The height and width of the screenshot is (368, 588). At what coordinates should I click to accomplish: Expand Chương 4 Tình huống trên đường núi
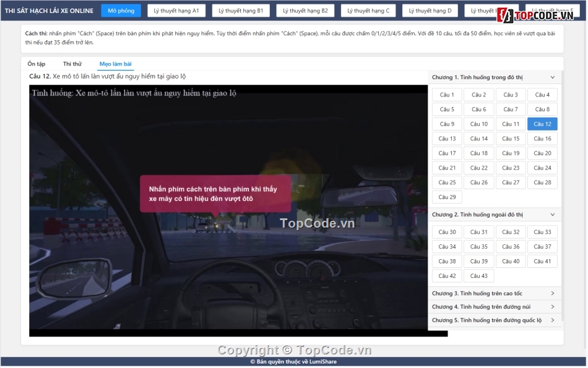[x=494, y=307]
